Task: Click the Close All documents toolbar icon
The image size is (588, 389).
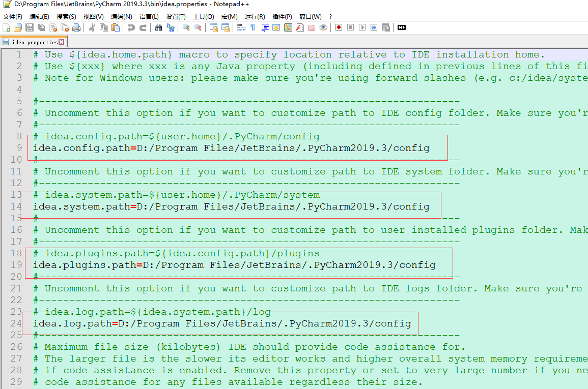Action: [x=65, y=27]
